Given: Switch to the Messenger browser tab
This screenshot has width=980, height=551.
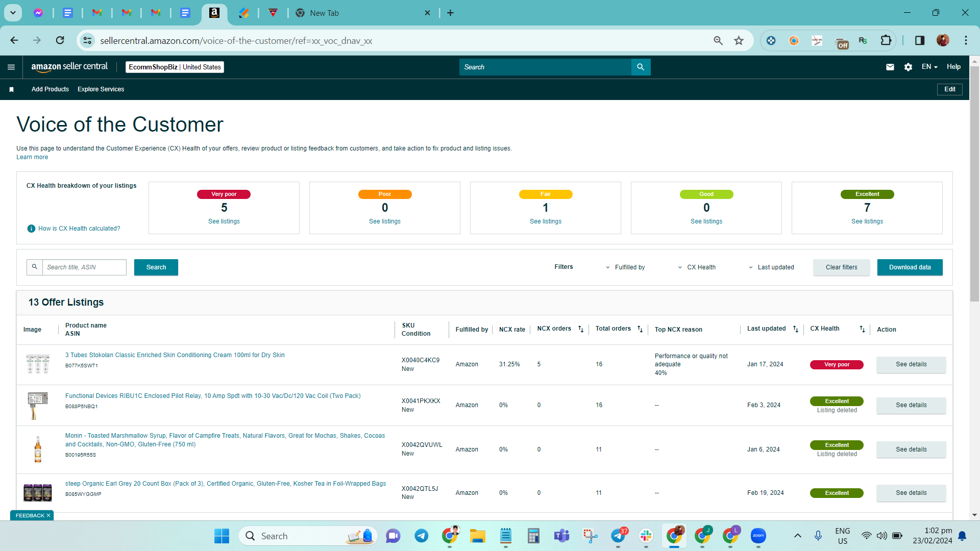Looking at the screenshot, I should coord(38,13).
